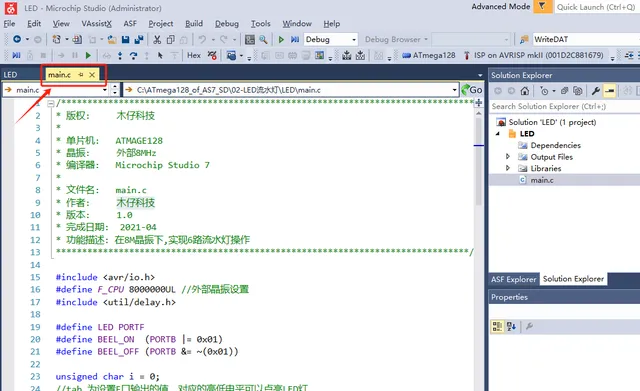Save main.c with the Save icon
The image size is (640, 391).
pyautogui.click(x=125, y=39)
